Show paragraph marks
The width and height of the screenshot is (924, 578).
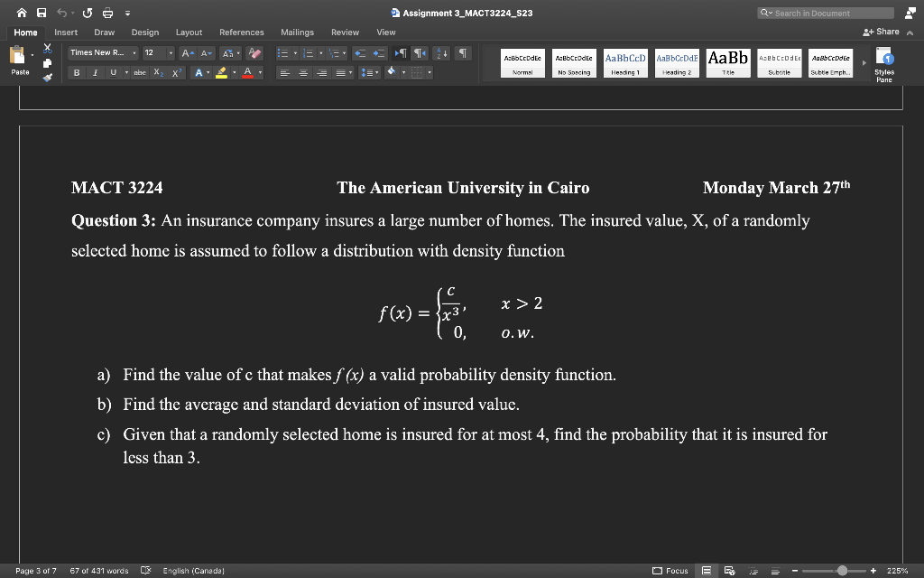pos(463,52)
